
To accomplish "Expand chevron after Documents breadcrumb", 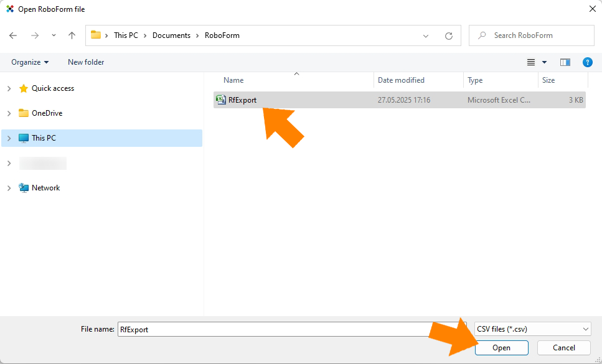I will 197,35.
